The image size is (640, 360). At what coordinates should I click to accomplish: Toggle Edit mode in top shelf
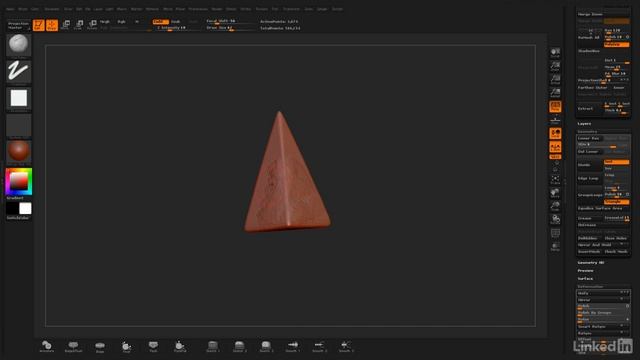(x=39, y=25)
